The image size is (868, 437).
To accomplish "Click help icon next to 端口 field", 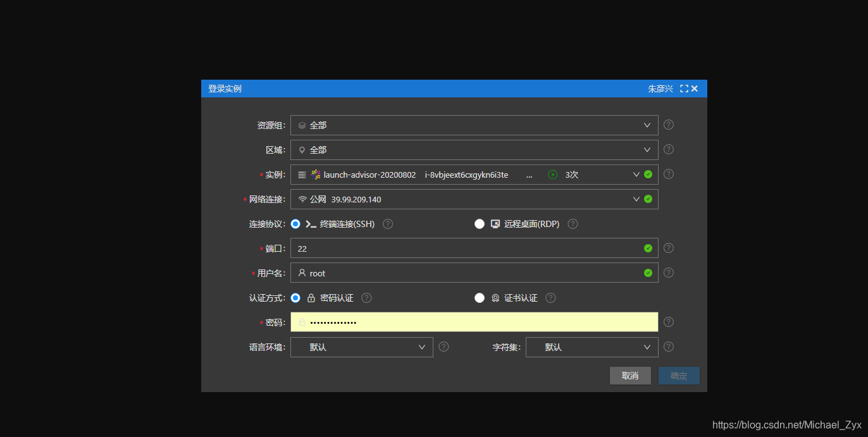I will [x=669, y=248].
